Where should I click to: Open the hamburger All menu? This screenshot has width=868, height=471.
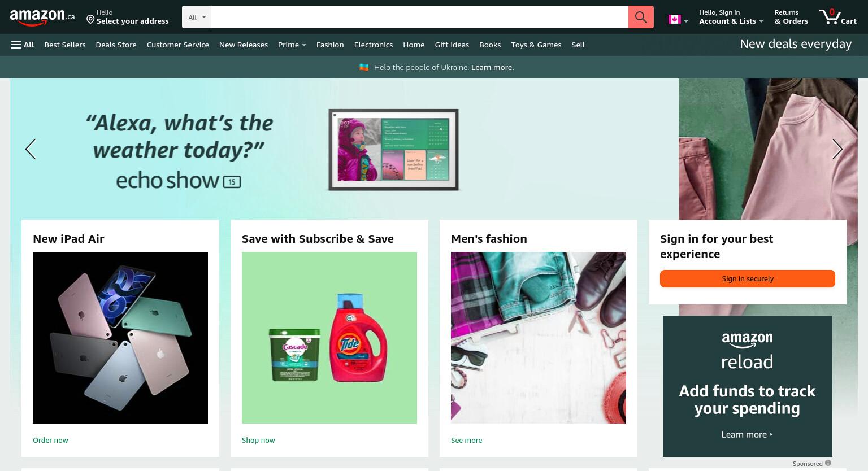click(23, 45)
